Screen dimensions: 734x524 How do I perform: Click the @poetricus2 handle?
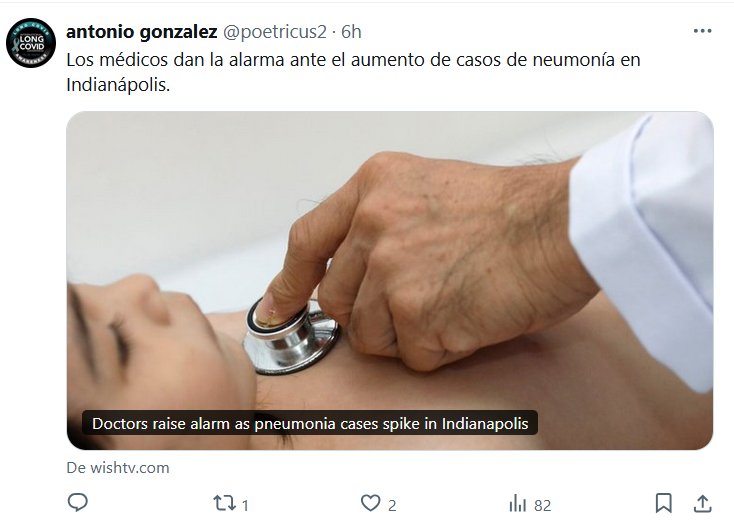pos(274,32)
